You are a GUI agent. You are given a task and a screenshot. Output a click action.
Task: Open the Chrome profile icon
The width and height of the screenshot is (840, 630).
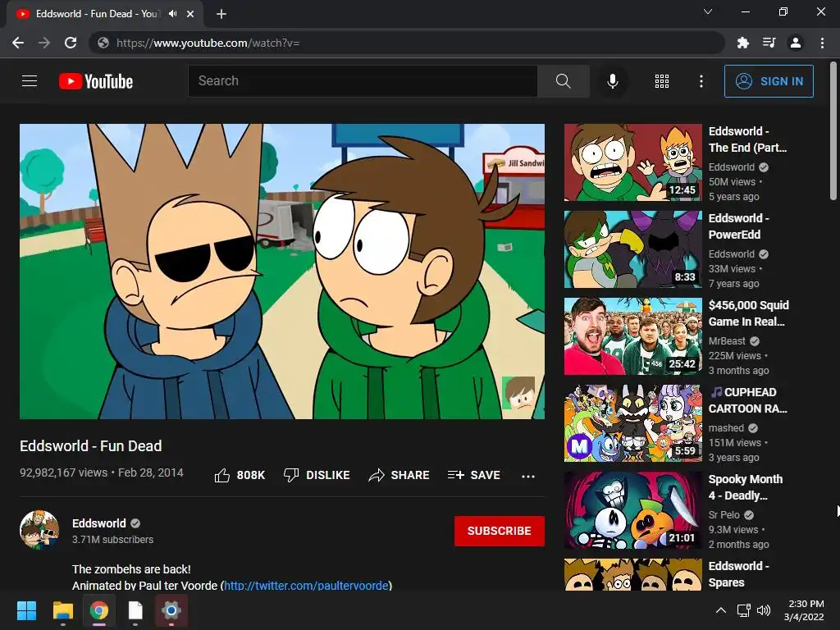click(x=796, y=43)
